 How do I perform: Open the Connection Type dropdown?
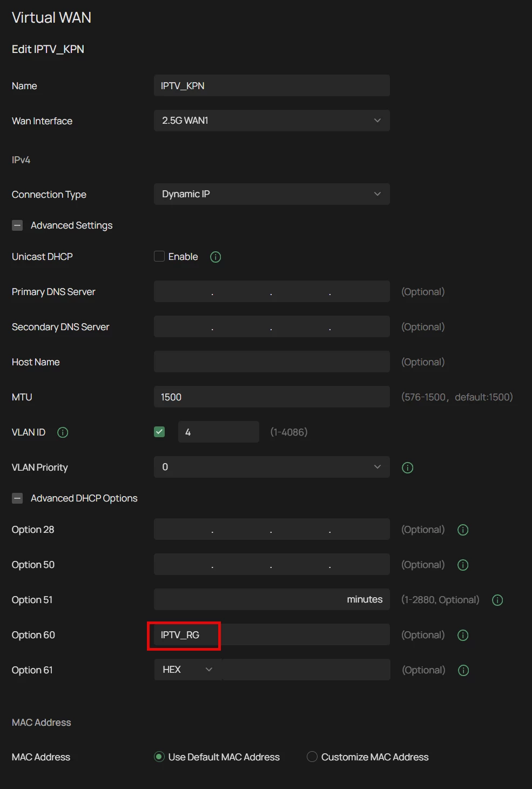coord(272,194)
